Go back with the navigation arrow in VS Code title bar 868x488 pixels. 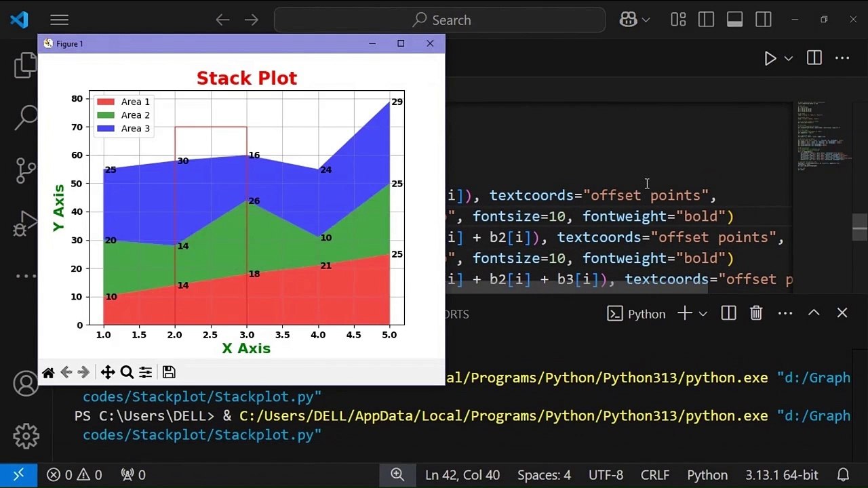point(222,20)
